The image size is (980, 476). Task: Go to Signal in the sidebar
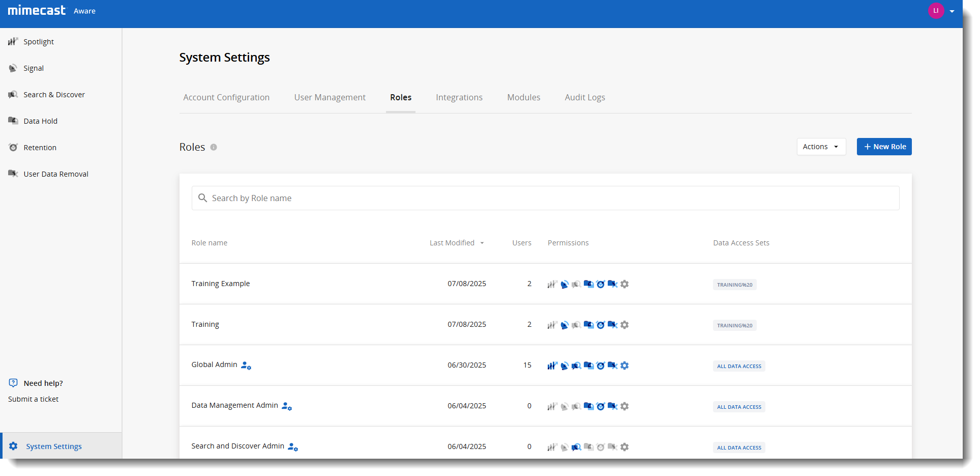coord(33,68)
